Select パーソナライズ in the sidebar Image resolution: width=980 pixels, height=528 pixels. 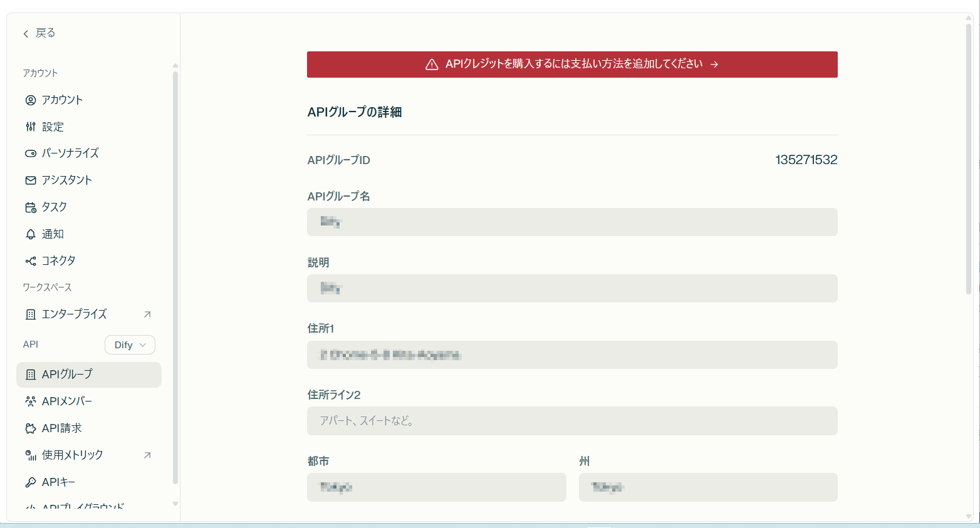(x=89, y=153)
